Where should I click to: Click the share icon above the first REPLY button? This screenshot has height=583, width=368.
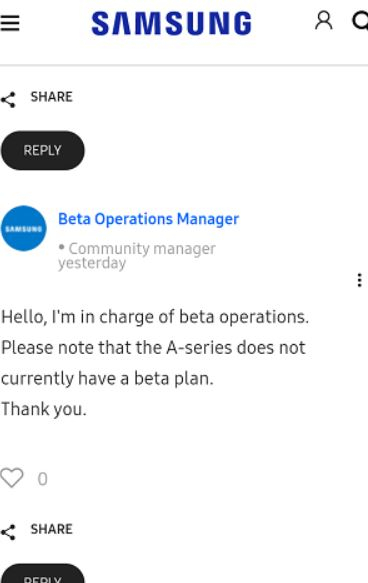8,100
